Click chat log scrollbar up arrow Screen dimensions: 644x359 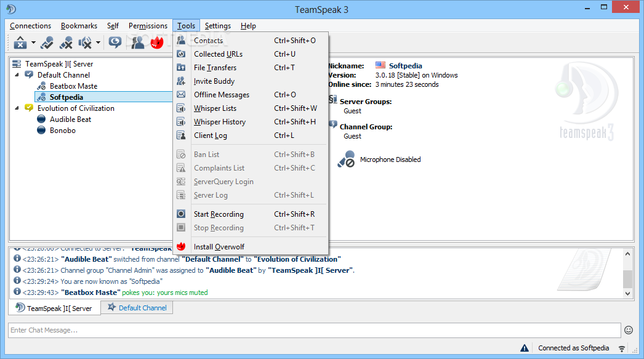627,254
